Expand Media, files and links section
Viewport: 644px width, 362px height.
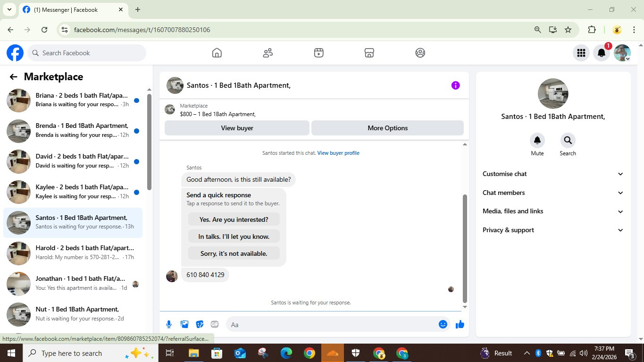click(553, 211)
